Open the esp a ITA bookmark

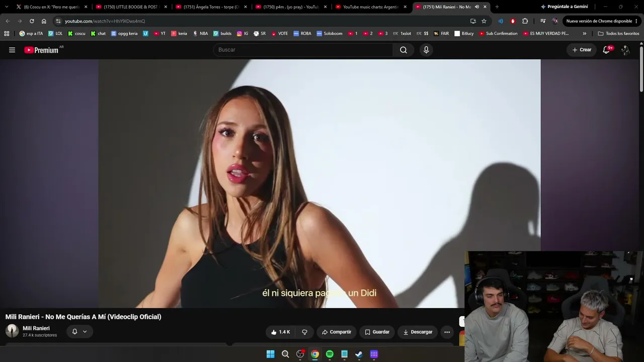(x=31, y=34)
